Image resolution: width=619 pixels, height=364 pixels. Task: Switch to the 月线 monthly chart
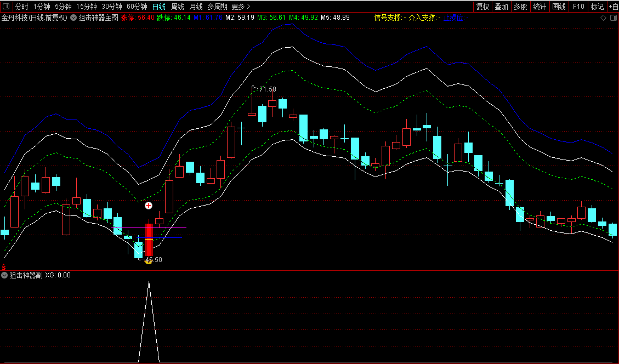(196, 7)
